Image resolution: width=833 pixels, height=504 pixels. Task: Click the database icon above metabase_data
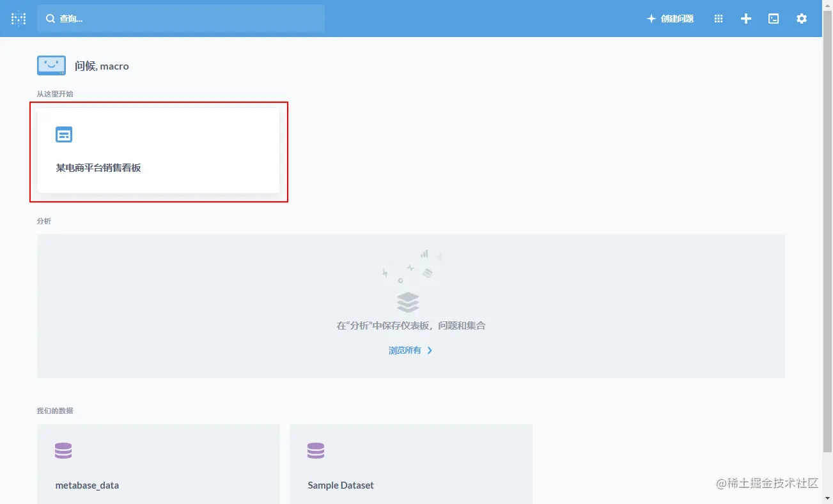pos(63,450)
